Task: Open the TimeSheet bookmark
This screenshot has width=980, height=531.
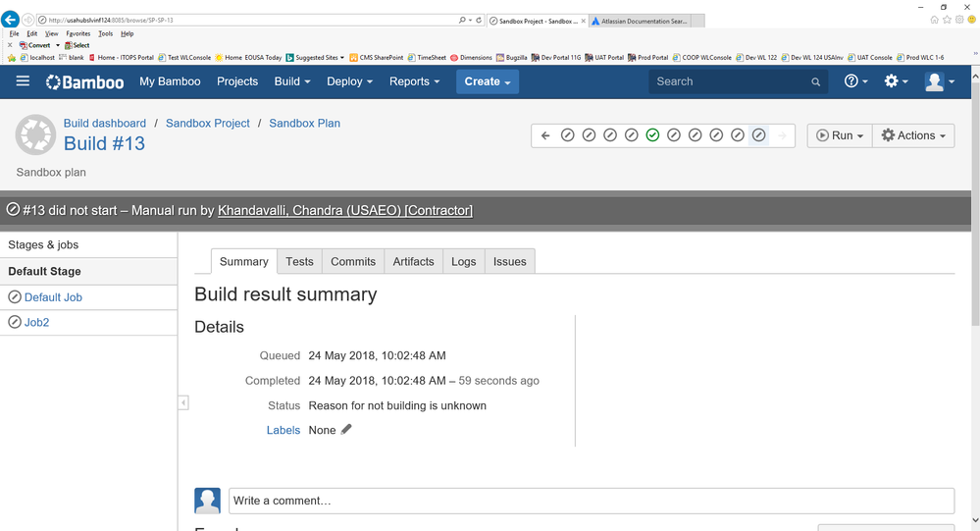Action: [427, 58]
